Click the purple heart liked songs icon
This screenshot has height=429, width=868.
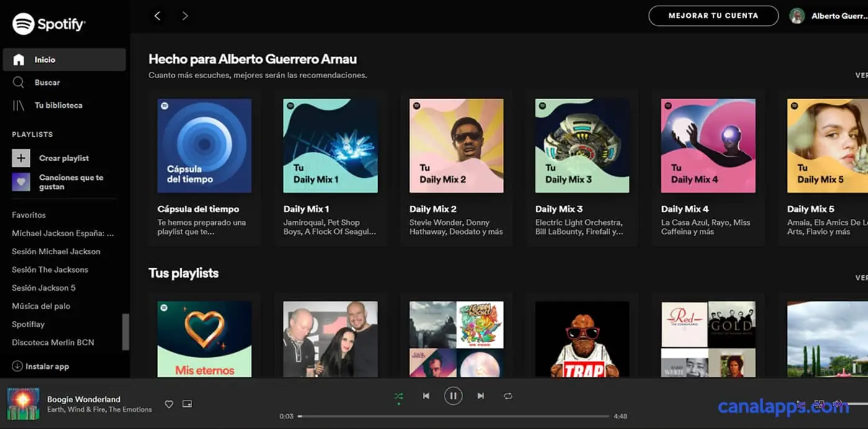pos(21,182)
